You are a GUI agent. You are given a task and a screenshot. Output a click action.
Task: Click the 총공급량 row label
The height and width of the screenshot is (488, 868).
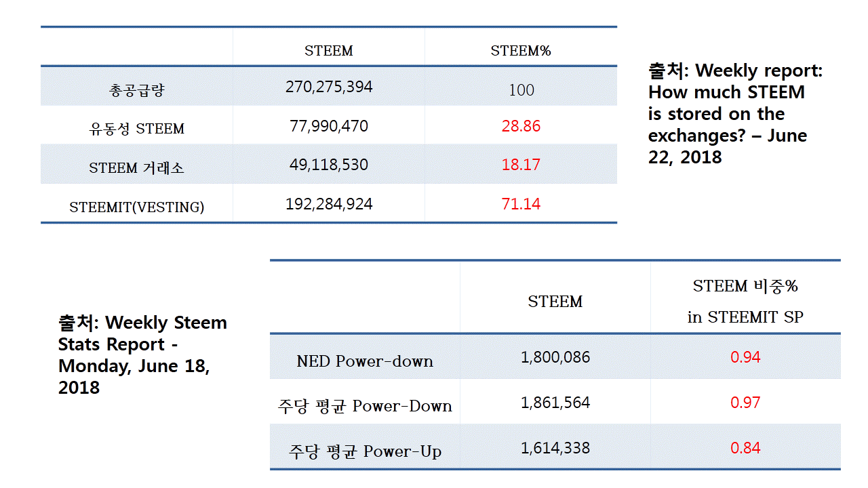pos(137,89)
